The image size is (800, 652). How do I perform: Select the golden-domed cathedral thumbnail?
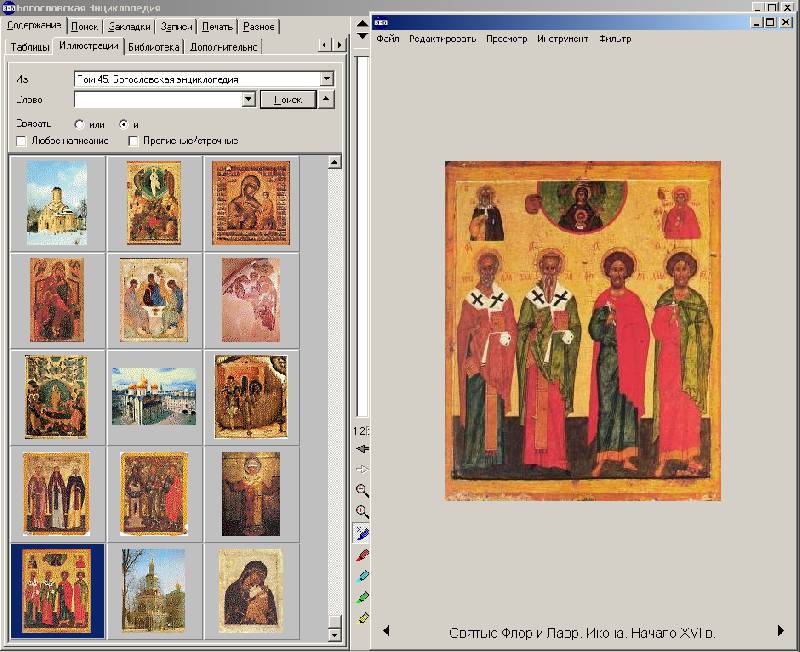click(154, 397)
